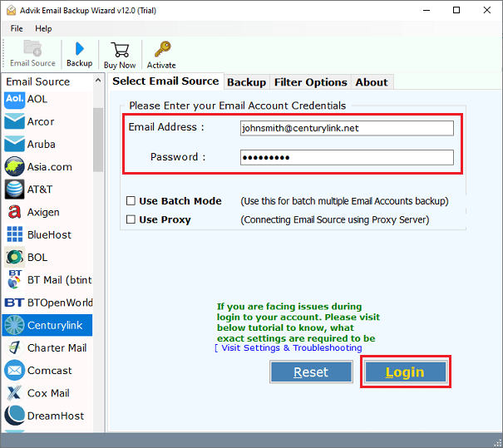Select AT&T in the source list
The height and width of the screenshot is (448, 503).
[x=39, y=190]
